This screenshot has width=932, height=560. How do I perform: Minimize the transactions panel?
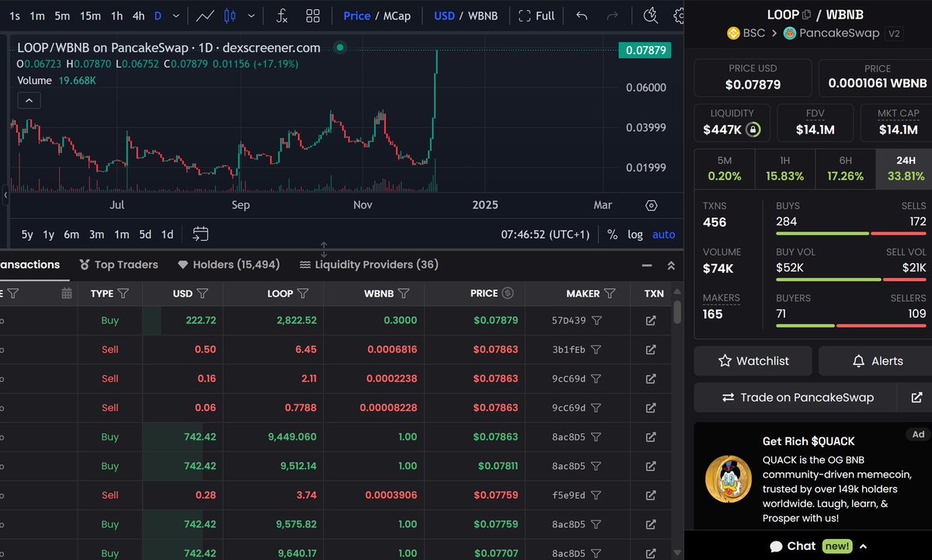point(646,266)
